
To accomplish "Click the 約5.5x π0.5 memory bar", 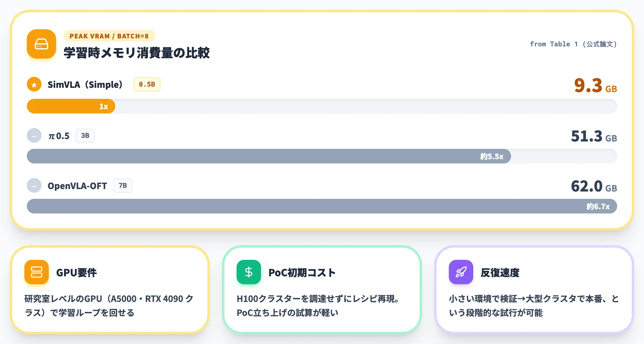I will pyautogui.click(x=269, y=156).
